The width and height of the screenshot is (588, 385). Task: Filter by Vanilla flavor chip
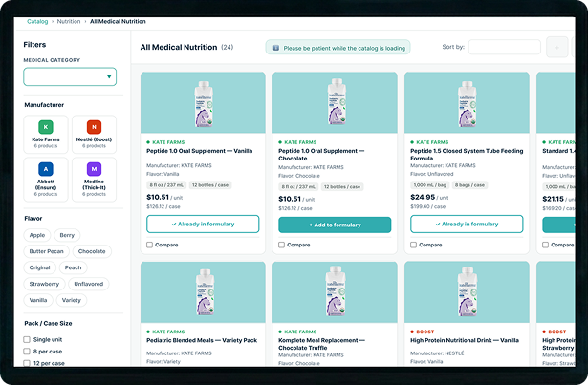pos(38,300)
